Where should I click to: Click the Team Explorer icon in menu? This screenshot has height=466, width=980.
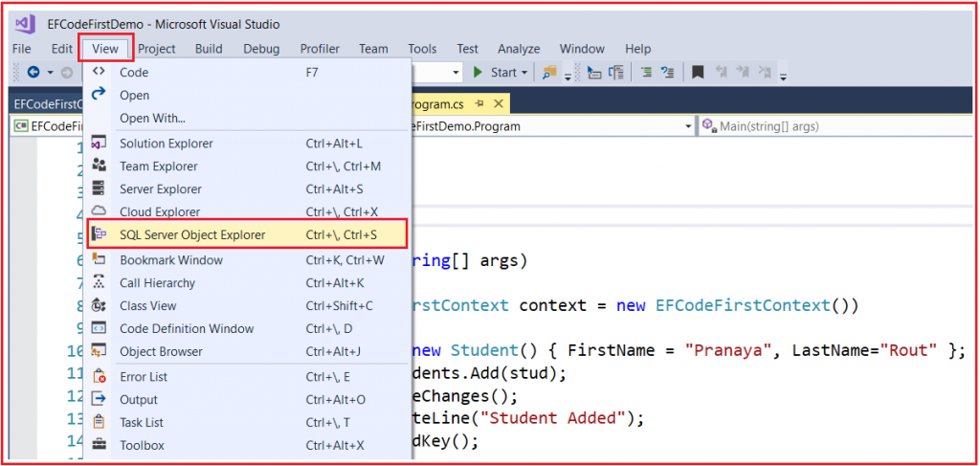coord(99,166)
